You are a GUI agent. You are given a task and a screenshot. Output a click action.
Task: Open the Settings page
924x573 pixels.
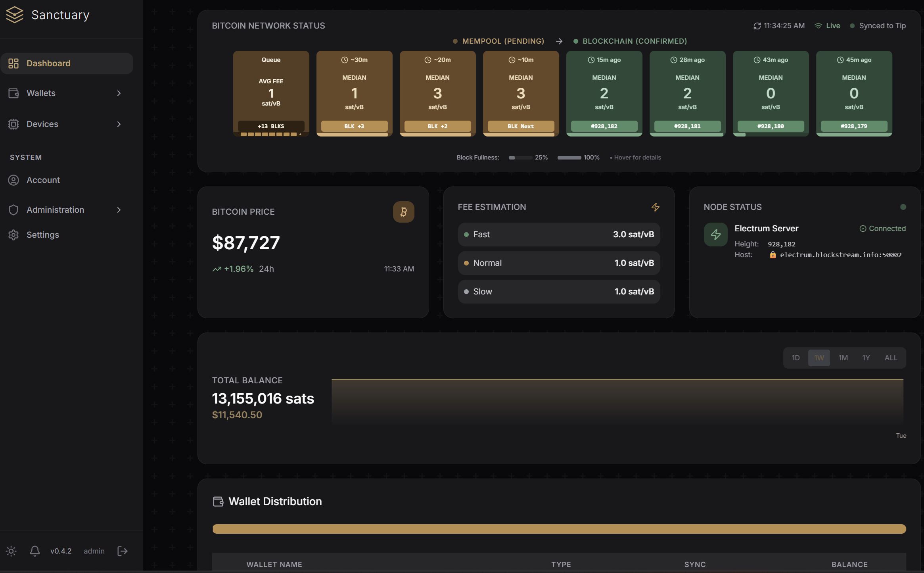67,235
